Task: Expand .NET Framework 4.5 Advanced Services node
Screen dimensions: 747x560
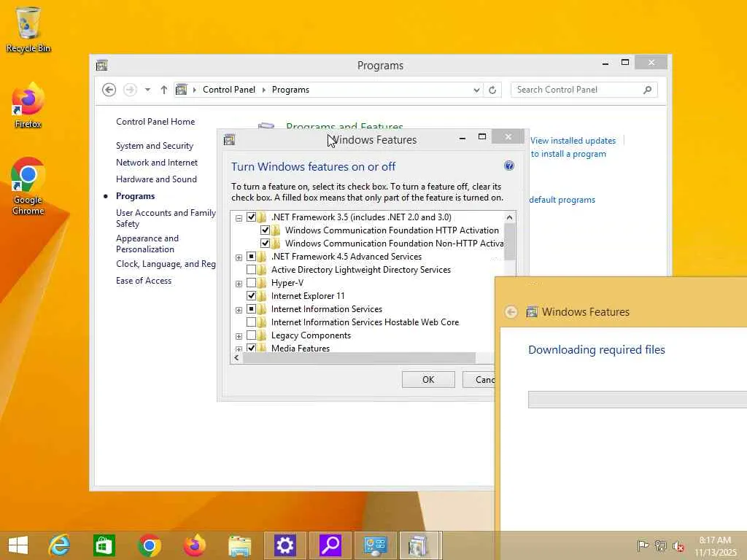Action: click(239, 257)
